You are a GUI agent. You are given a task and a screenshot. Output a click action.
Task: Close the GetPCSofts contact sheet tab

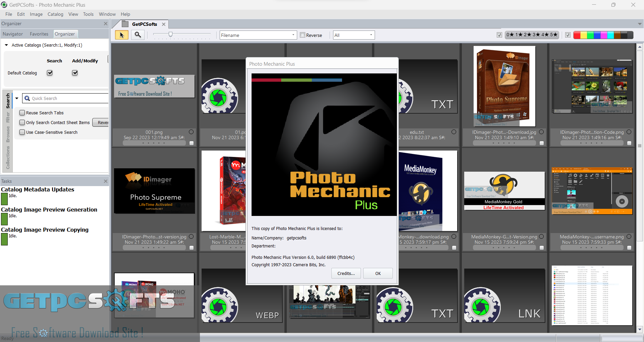pyautogui.click(x=164, y=24)
